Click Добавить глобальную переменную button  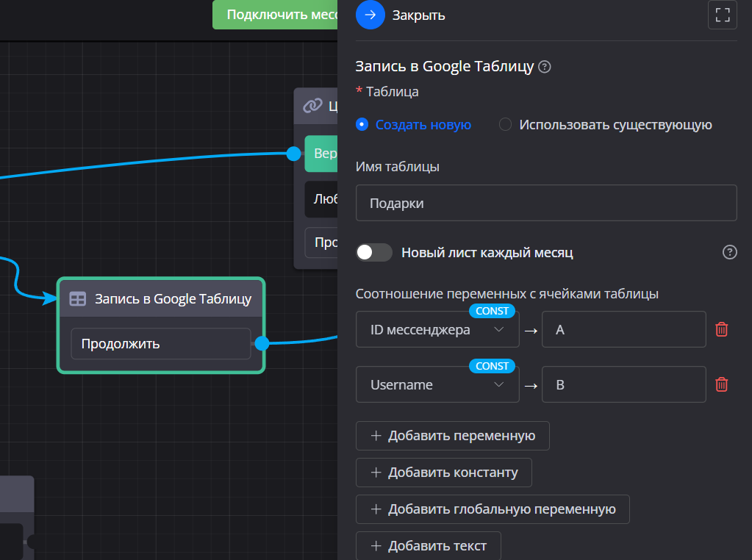(493, 509)
